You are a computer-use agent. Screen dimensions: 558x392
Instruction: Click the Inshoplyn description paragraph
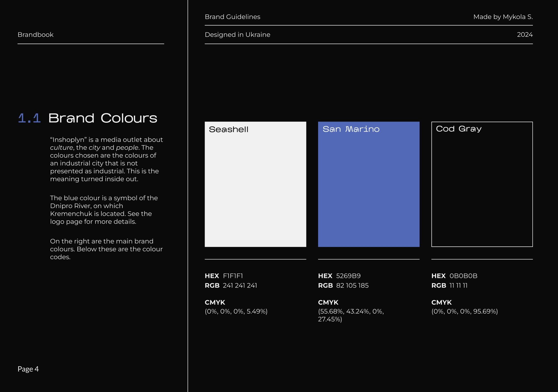pyautogui.click(x=106, y=159)
